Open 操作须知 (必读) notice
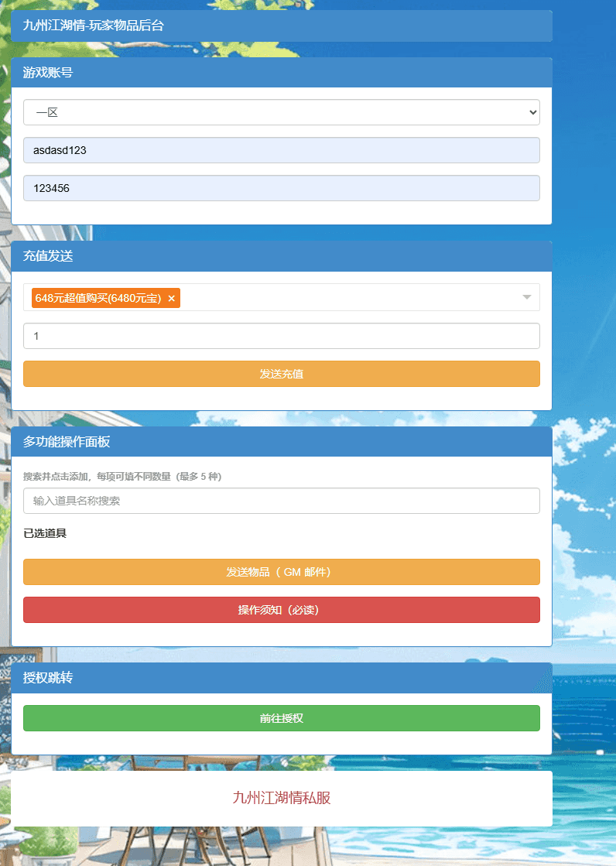Image resolution: width=616 pixels, height=866 pixels. tap(281, 610)
